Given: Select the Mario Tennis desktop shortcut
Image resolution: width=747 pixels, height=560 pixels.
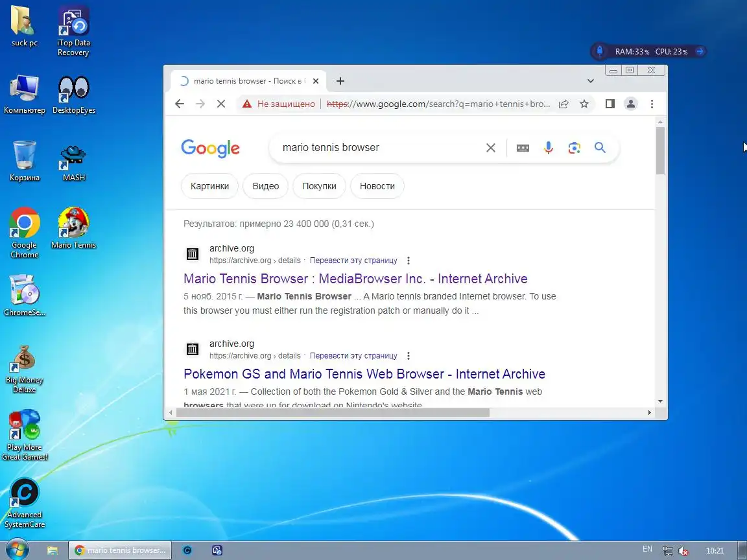Looking at the screenshot, I should 74,229.
